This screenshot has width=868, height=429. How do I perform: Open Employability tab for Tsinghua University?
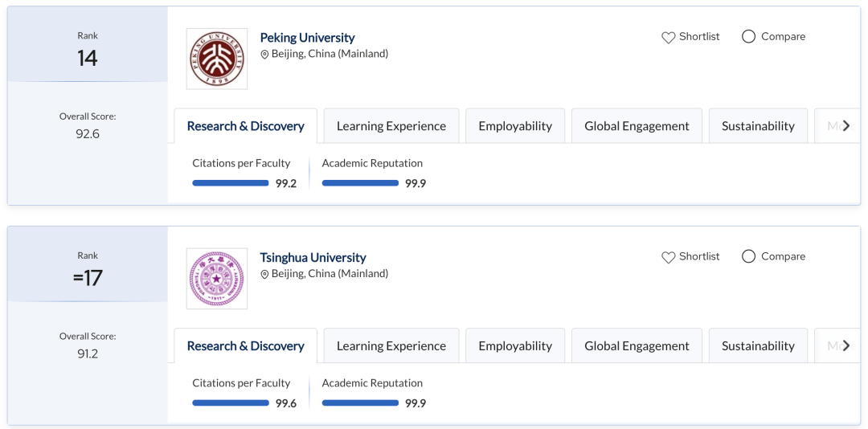(x=515, y=345)
